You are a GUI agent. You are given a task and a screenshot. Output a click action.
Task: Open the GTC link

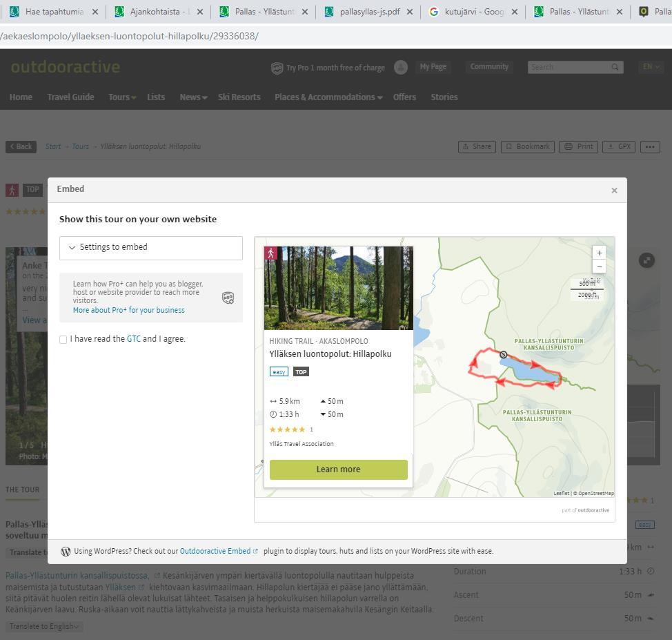tap(134, 339)
